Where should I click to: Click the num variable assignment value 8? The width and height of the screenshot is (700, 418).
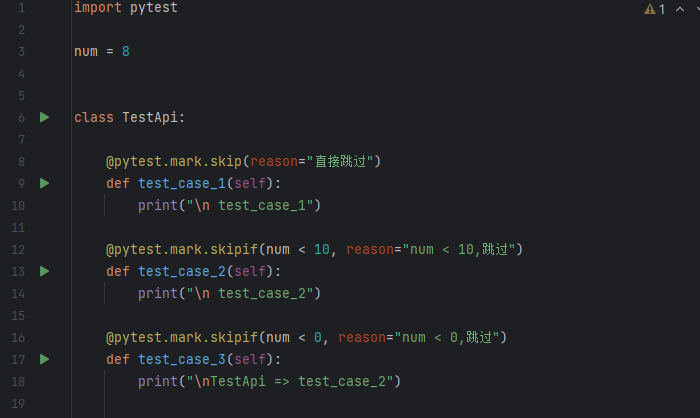[x=126, y=51]
